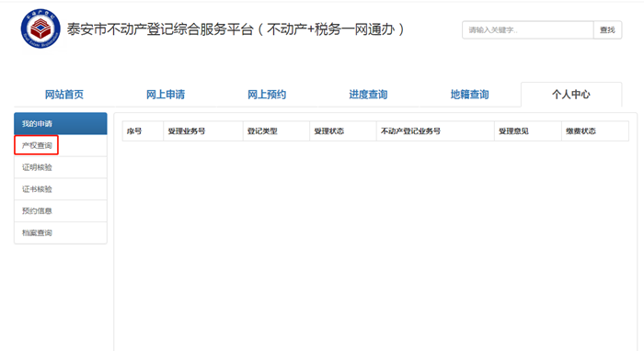This screenshot has height=351, width=644.
Task: Click the 不动产登记业务号 column header
Action: pyautogui.click(x=435, y=131)
